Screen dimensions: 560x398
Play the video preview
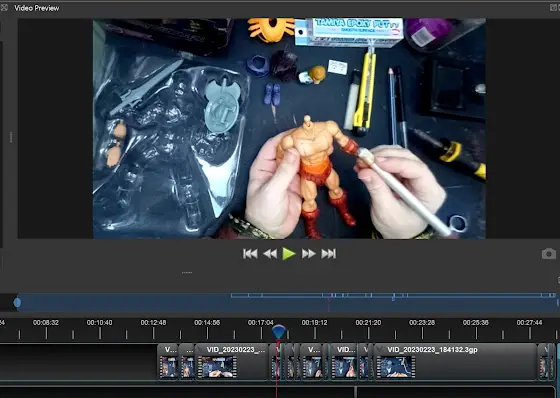[x=289, y=254]
